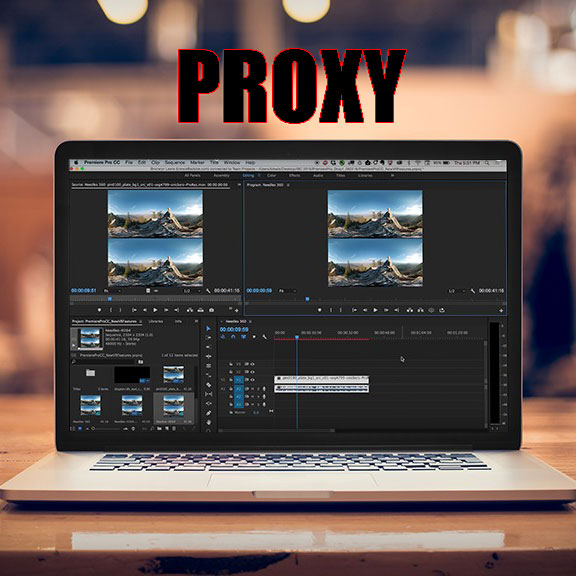Add a marker in the Source monitor
Viewport: 576px width, 576px height.
(x=99, y=310)
